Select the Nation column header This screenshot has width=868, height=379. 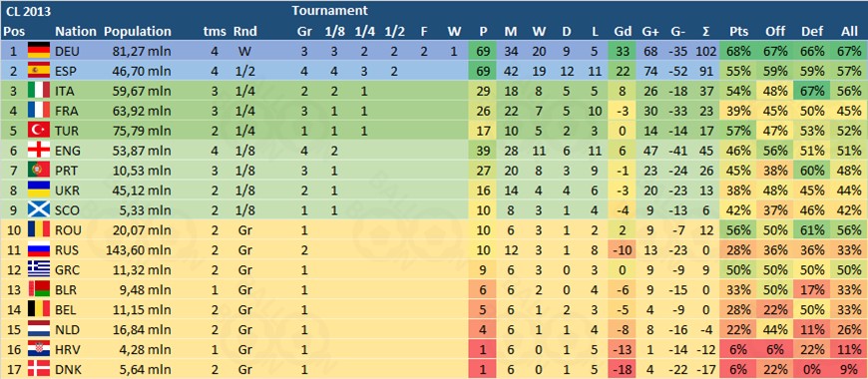(76, 32)
